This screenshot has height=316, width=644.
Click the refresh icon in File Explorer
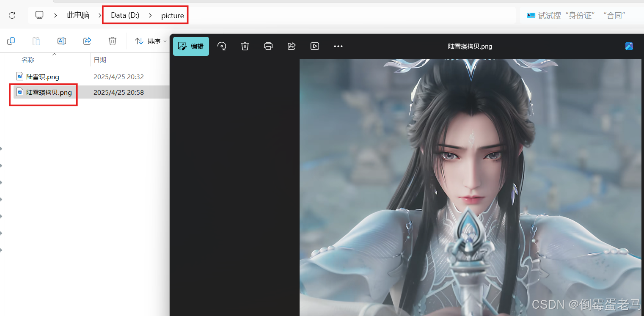point(12,15)
